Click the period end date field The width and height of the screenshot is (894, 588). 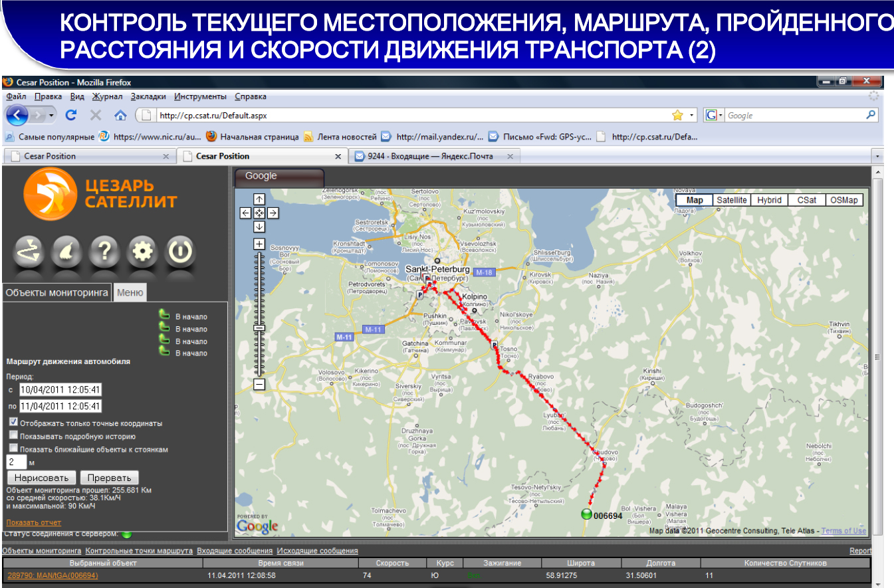(x=60, y=406)
